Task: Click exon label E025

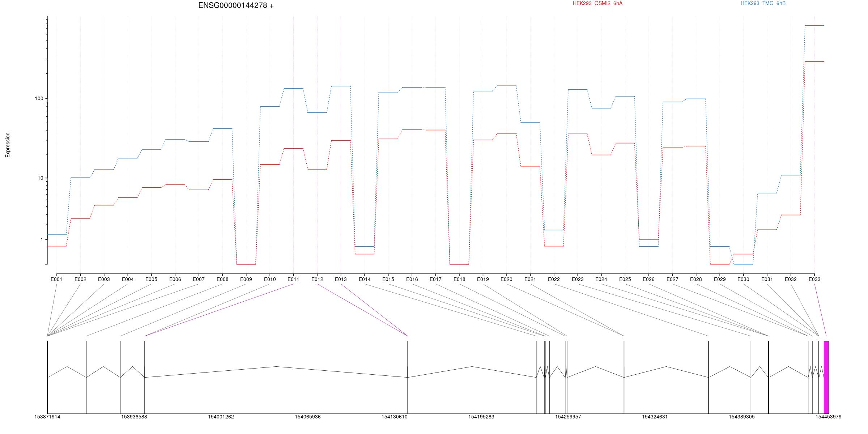Action: [x=625, y=279]
